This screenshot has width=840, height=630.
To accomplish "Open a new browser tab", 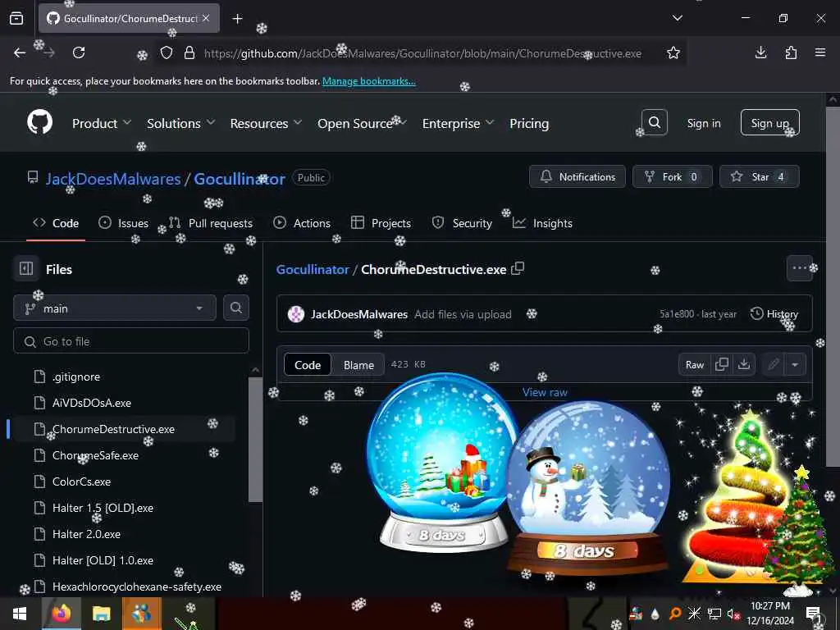I will tap(237, 19).
